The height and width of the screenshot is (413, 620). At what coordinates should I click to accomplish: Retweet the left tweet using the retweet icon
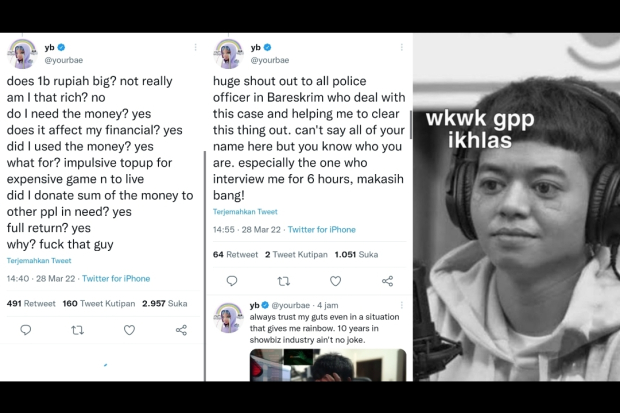point(77,329)
